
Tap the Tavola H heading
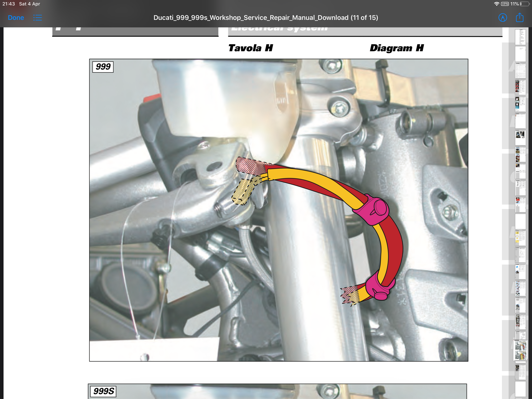point(250,48)
